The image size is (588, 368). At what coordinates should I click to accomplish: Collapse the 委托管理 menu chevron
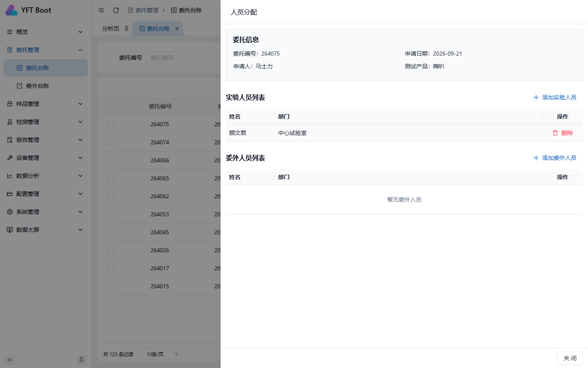(80, 50)
